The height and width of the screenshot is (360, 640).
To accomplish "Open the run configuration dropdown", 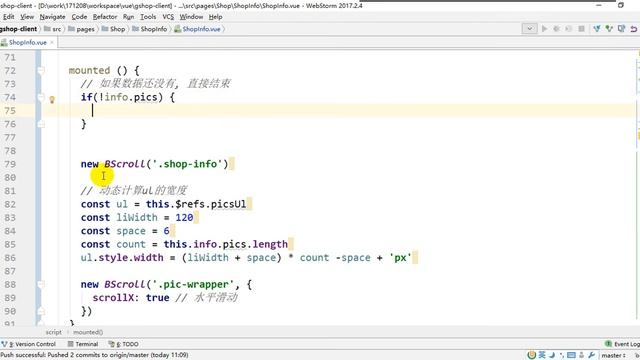I will (x=529, y=29).
